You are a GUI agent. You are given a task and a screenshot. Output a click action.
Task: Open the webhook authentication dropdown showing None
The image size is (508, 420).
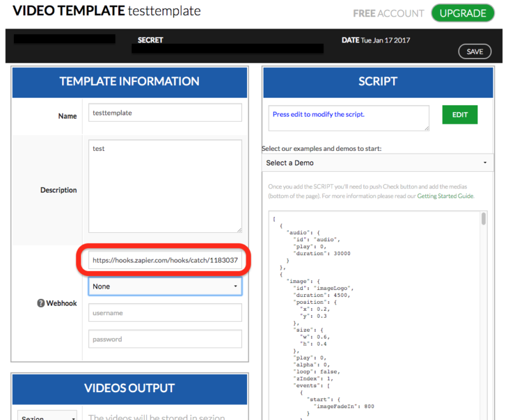click(165, 287)
